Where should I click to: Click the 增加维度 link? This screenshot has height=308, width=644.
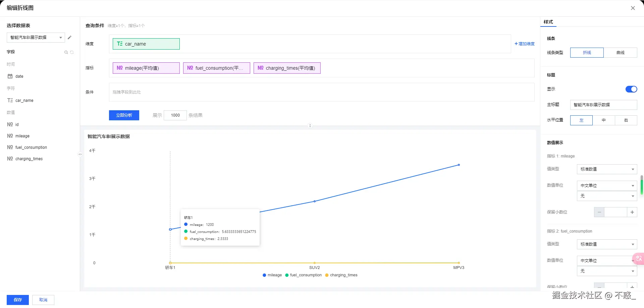[525, 44]
